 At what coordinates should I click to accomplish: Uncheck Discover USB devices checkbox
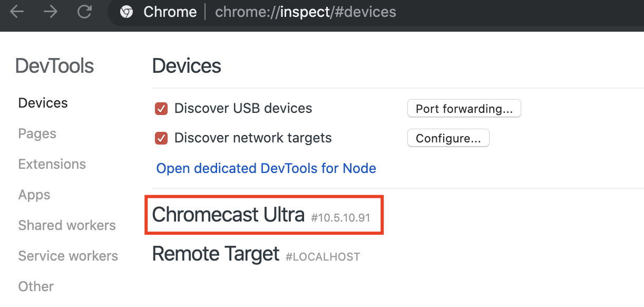point(161,109)
